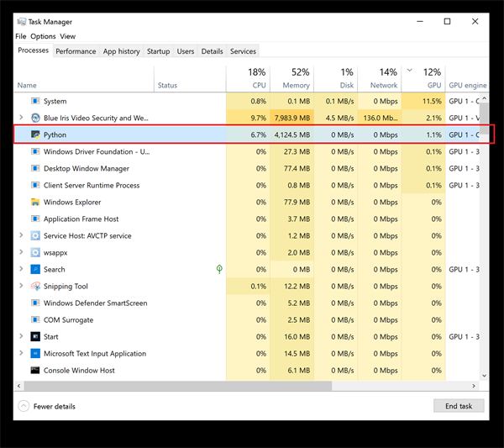Click the End task button
Viewport: 504px width, 448px height.
459,406
